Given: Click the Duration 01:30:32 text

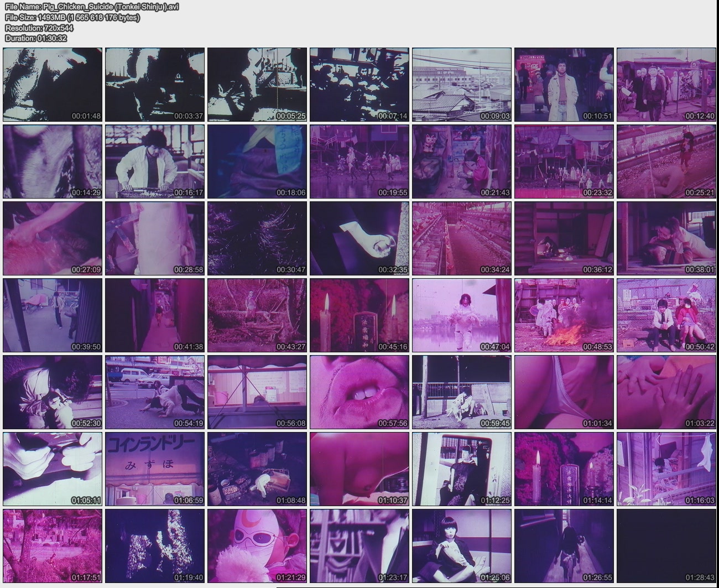Looking at the screenshot, I should tap(36, 38).
